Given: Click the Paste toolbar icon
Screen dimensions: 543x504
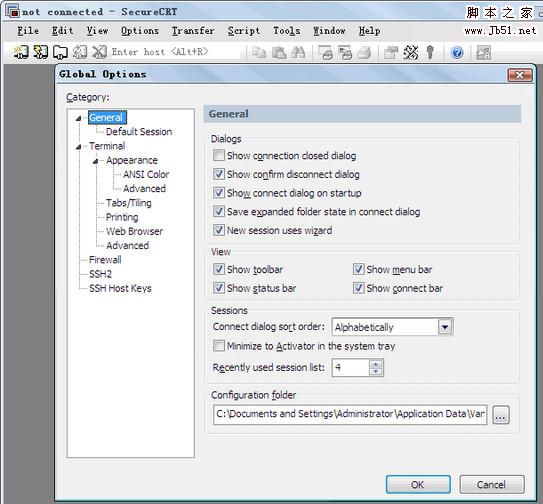Looking at the screenshot, I should click(x=279, y=53).
